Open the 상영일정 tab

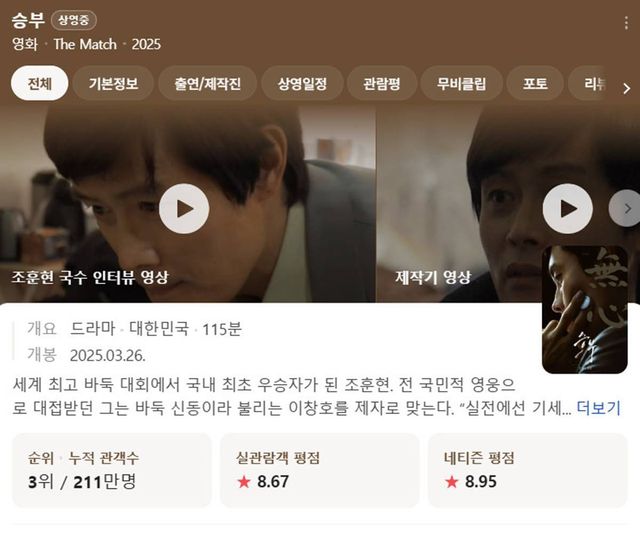click(x=302, y=83)
